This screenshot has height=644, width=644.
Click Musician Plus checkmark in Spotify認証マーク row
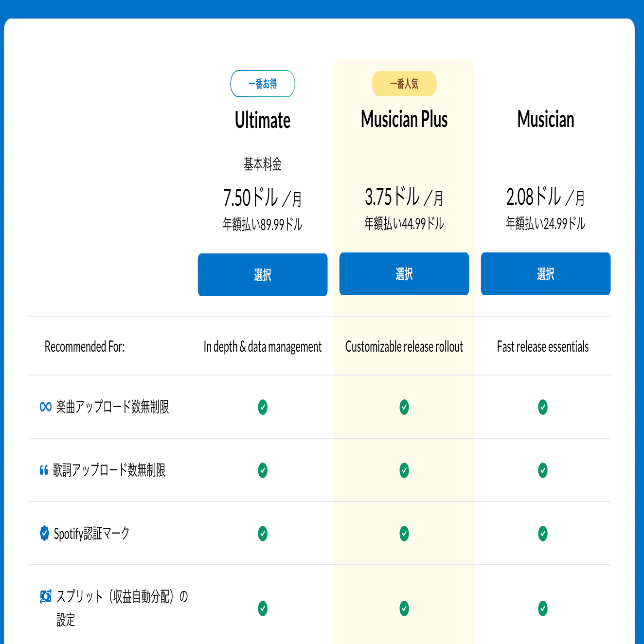tap(404, 533)
